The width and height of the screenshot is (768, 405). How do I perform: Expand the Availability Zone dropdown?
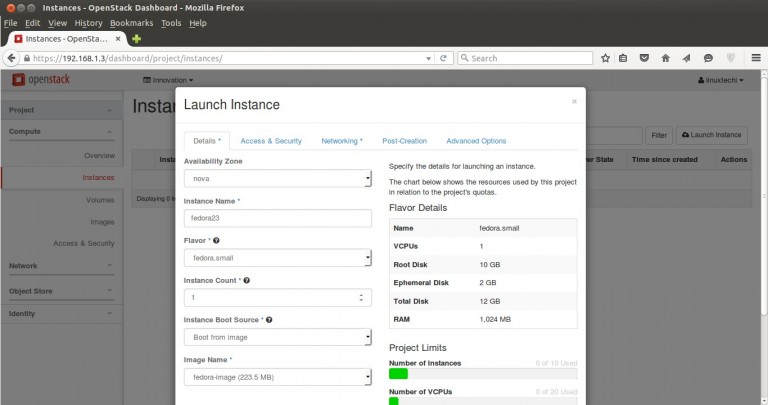pos(278,179)
